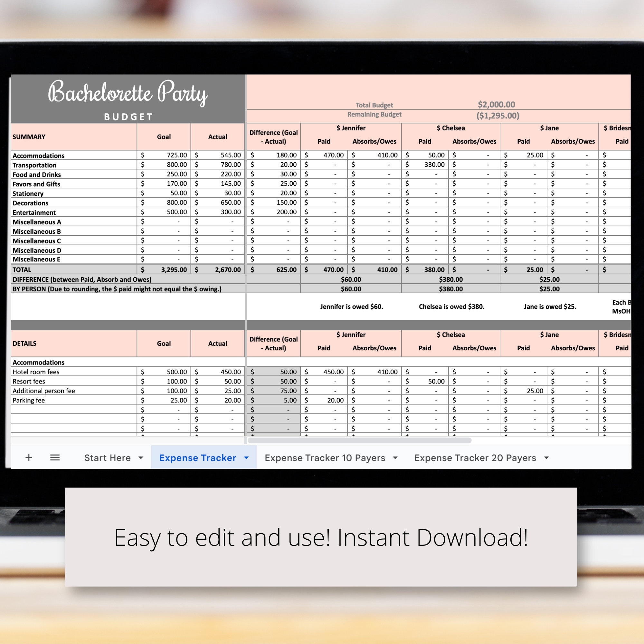Click the Remaining Budget cell showing ($1,295.00)
The height and width of the screenshot is (644, 644).
tap(498, 116)
